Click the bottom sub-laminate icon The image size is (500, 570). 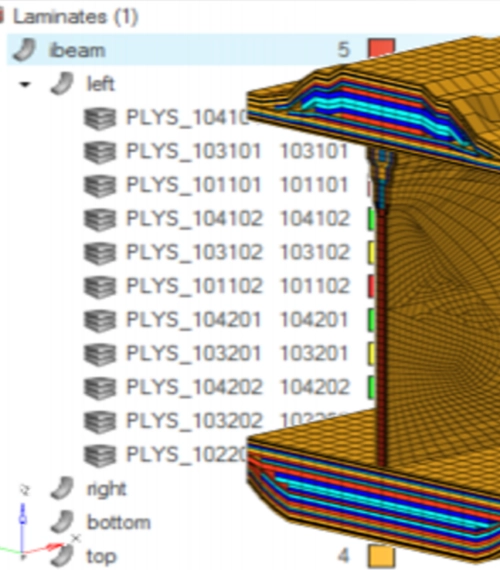click(x=62, y=522)
